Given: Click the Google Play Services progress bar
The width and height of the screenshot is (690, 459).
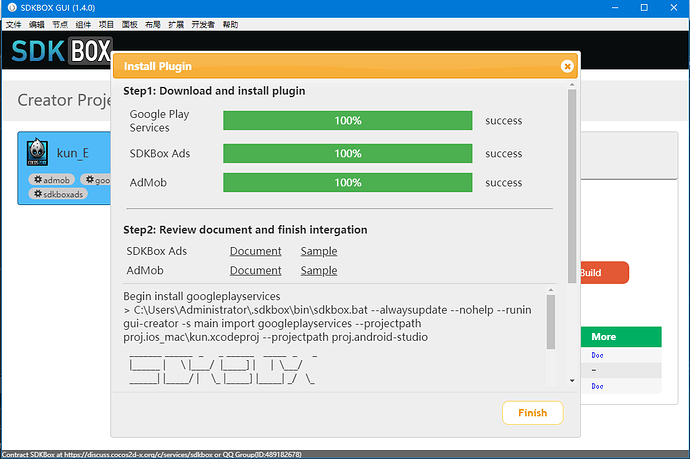Looking at the screenshot, I should 348,121.
